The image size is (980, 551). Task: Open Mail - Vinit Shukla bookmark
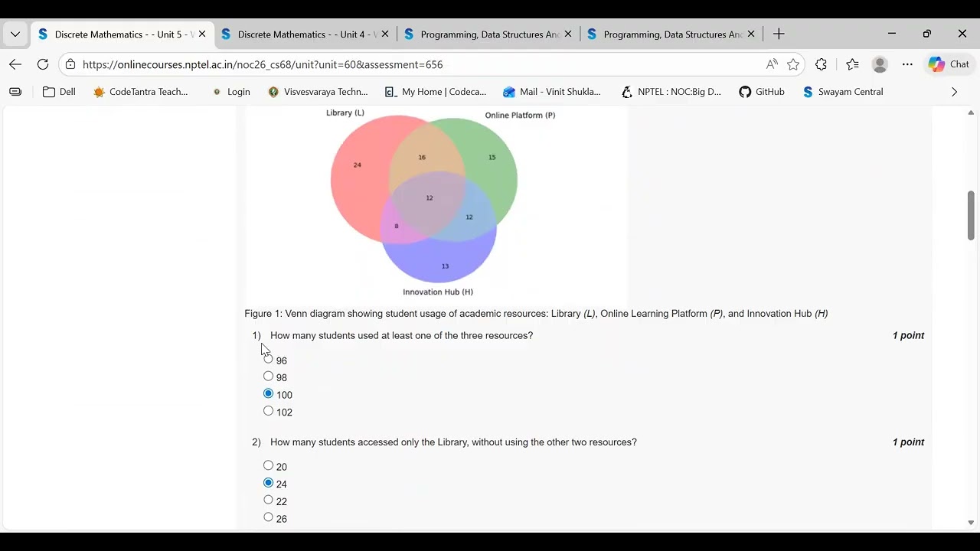coord(551,92)
